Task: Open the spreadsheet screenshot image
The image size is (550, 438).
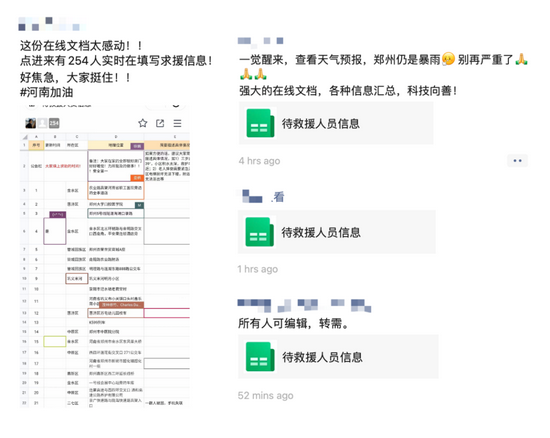Action: pyautogui.click(x=105, y=256)
